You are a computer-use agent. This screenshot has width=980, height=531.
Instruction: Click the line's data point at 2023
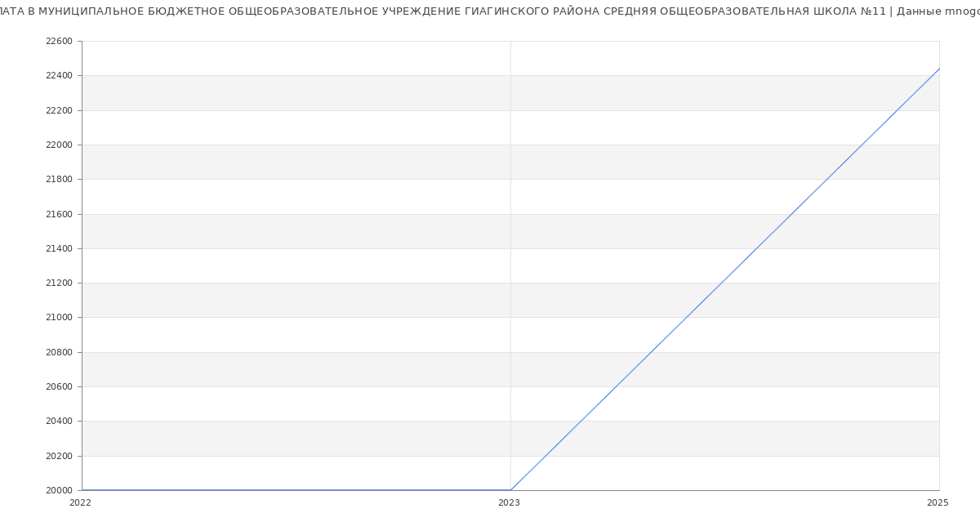point(510,490)
